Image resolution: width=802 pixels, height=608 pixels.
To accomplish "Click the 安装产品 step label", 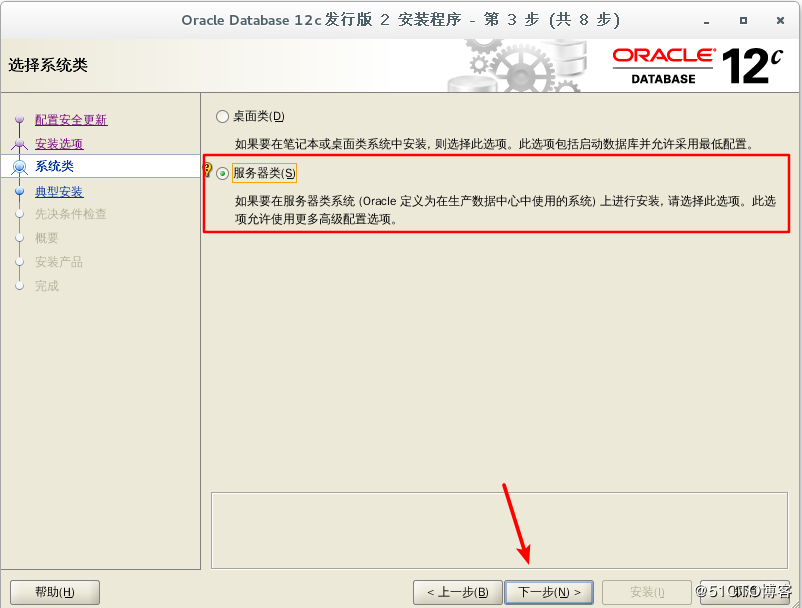I will (x=59, y=262).
